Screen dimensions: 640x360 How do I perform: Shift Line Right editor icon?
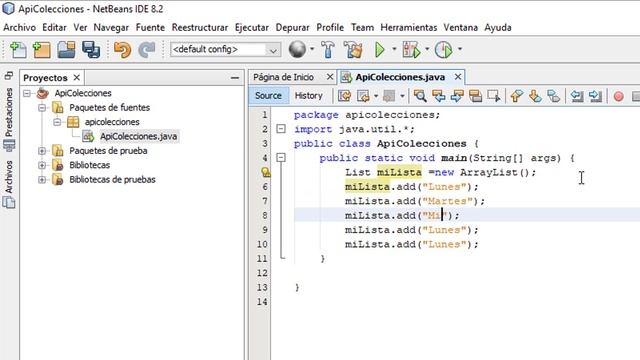pos(596,96)
